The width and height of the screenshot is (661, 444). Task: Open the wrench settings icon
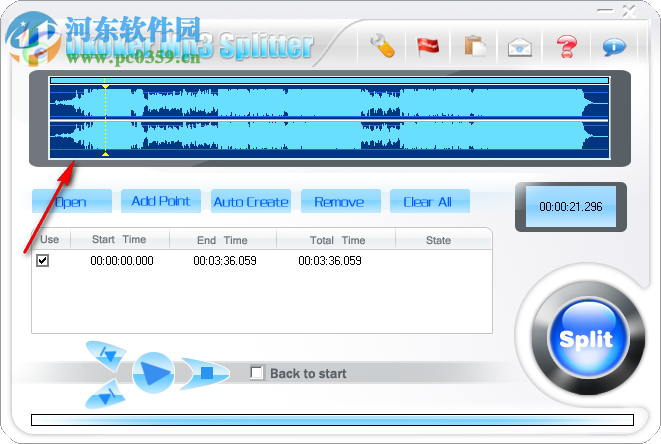click(x=382, y=46)
